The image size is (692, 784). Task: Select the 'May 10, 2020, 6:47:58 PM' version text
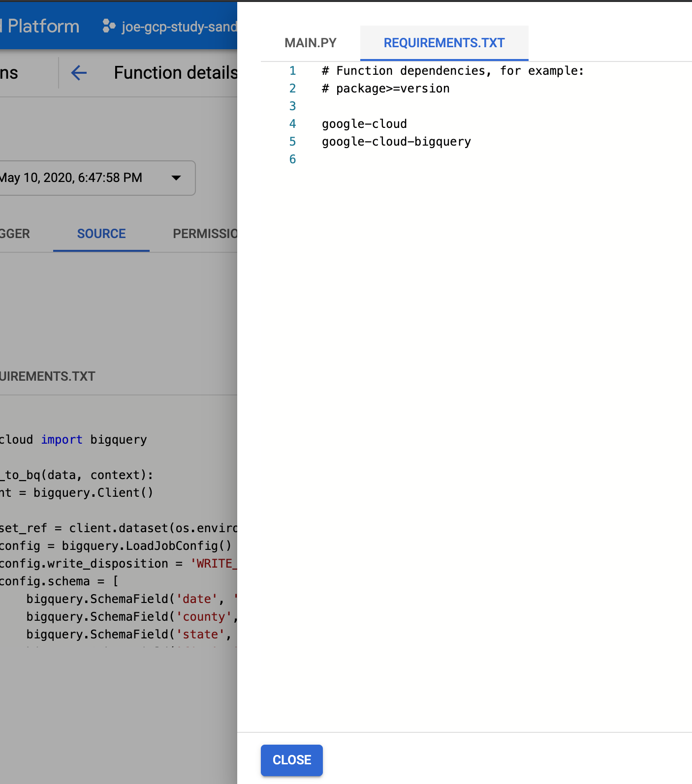click(x=71, y=178)
